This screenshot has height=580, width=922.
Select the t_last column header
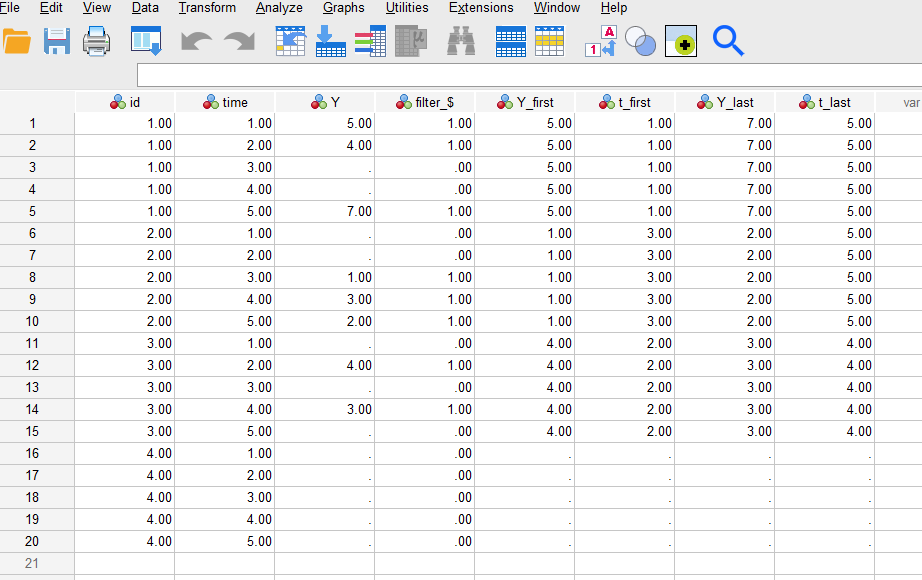(824, 102)
